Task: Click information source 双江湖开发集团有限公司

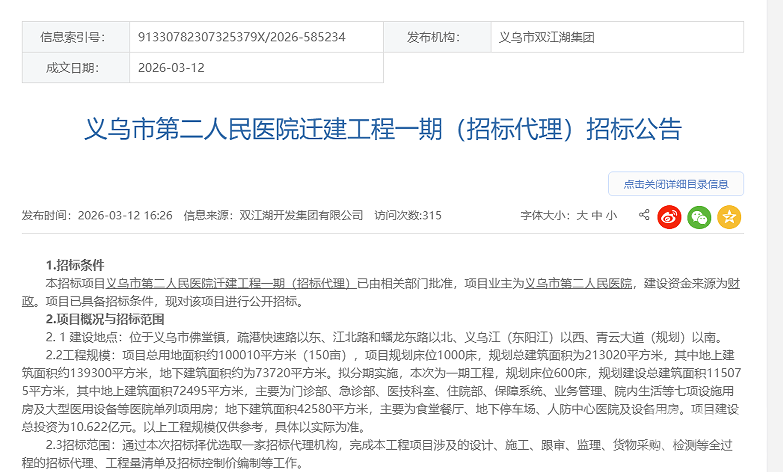Action: coord(301,216)
